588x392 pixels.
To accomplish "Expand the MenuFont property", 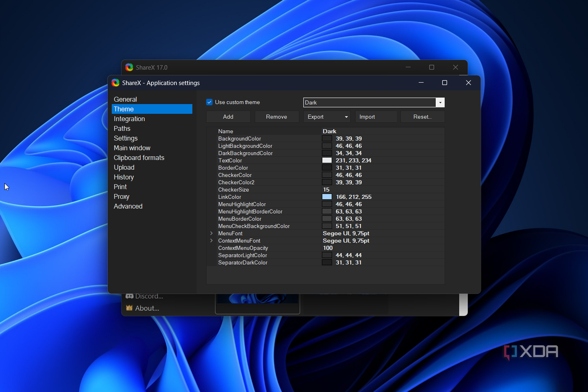I will tap(212, 233).
